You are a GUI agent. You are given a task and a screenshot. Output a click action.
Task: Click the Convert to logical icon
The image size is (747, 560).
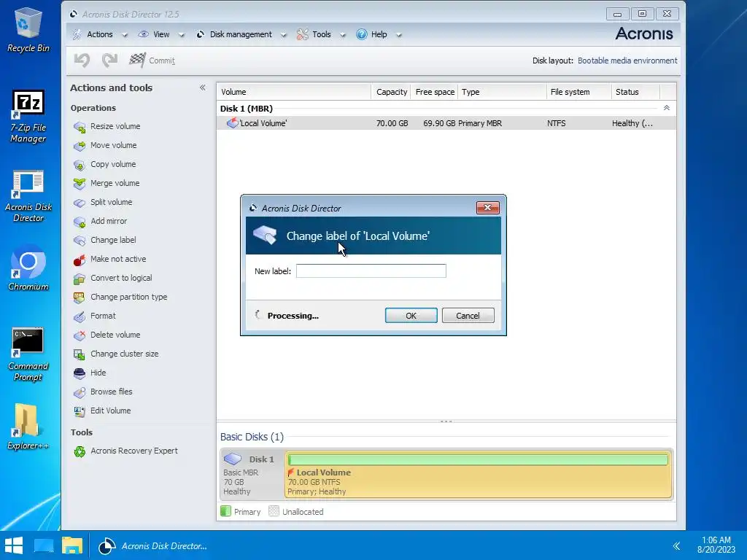point(79,279)
